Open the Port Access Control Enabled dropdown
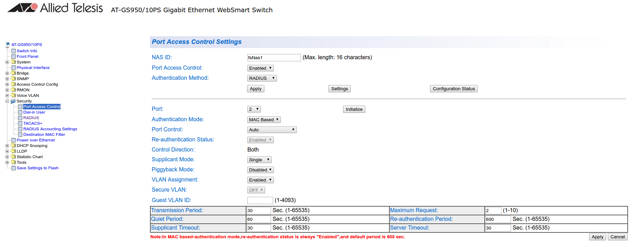 point(260,68)
